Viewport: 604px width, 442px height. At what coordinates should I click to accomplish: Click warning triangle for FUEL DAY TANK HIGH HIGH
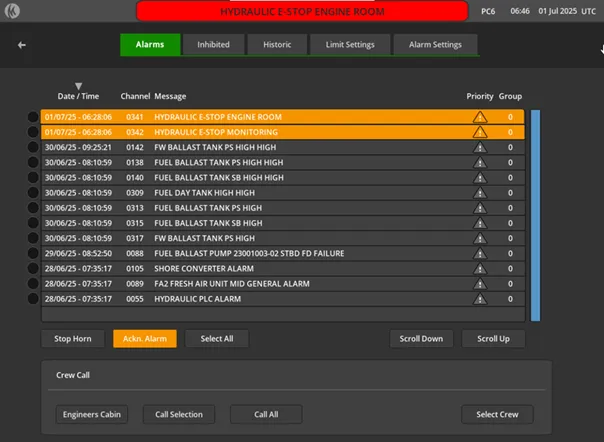point(480,193)
